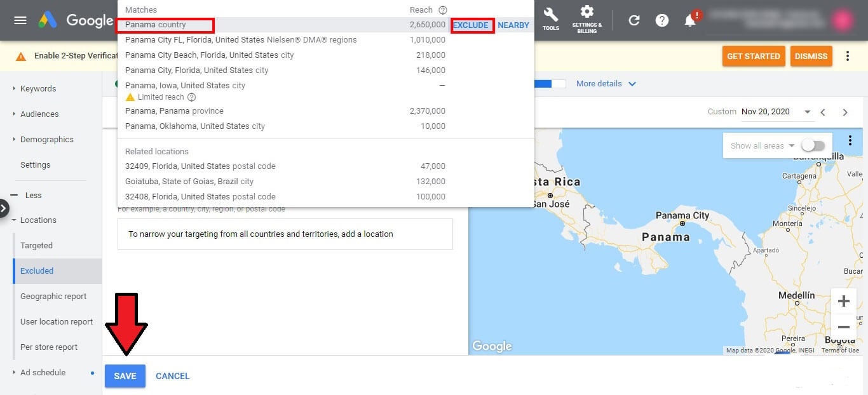Image resolution: width=868 pixels, height=395 pixels.
Task: Go to the previous date period
Action: (823, 112)
